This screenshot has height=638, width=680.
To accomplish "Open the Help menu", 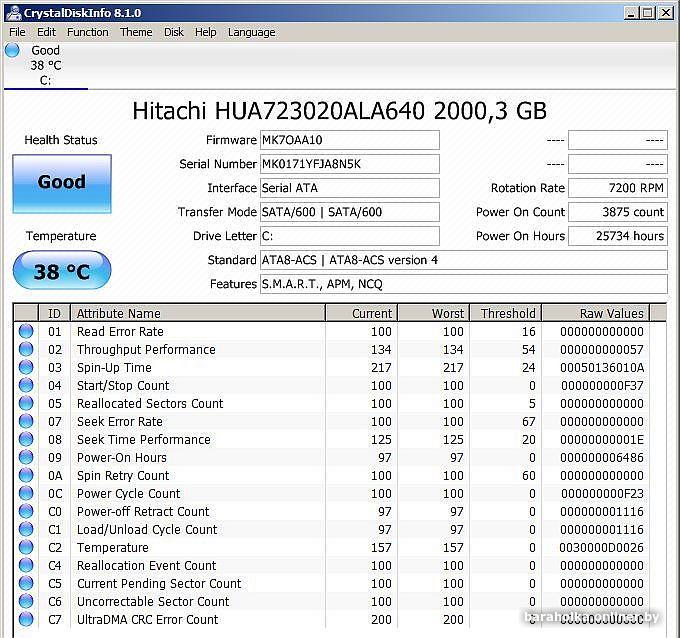I will [206, 32].
